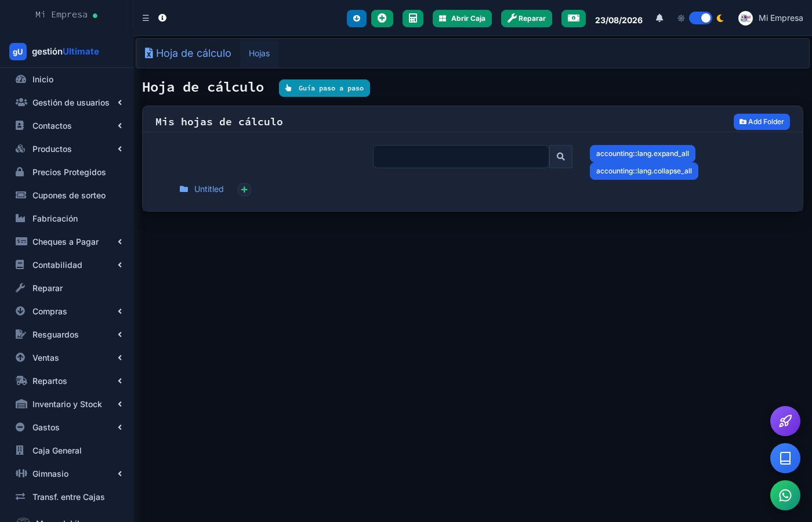812x522 pixels.
Task: Click the green Reparar button
Action: click(527, 19)
